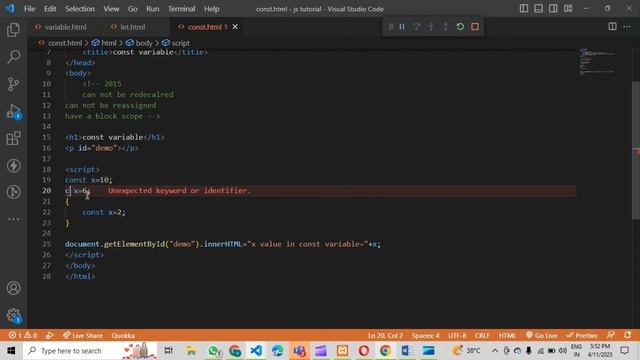Open the Live Share activity bar icon
Image resolution: width=640 pixels, height=360 pixels.
[x=13, y=192]
